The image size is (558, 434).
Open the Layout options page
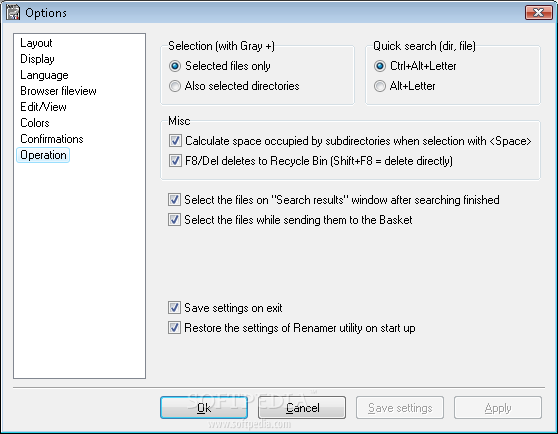(x=36, y=43)
